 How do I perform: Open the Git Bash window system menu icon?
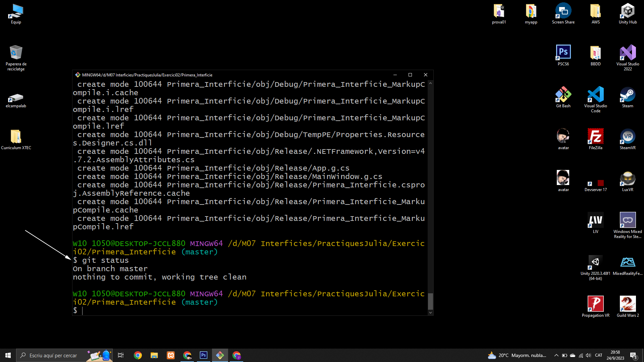coord(78,75)
